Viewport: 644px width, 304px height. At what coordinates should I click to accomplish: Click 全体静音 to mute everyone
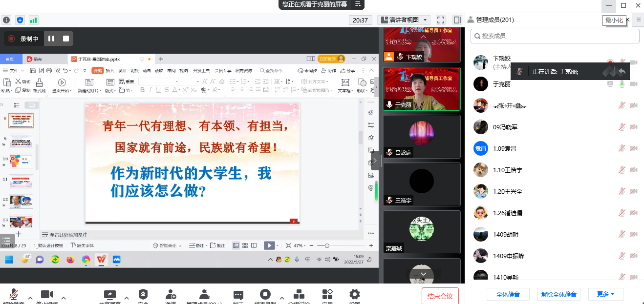(508, 294)
